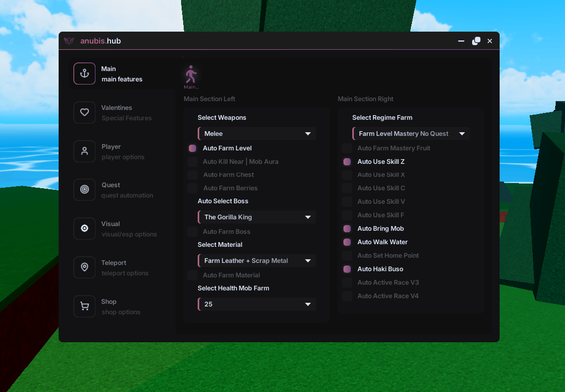Image resolution: width=565 pixels, height=392 pixels.
Task: Close the anubis.hub window
Action: pos(490,41)
